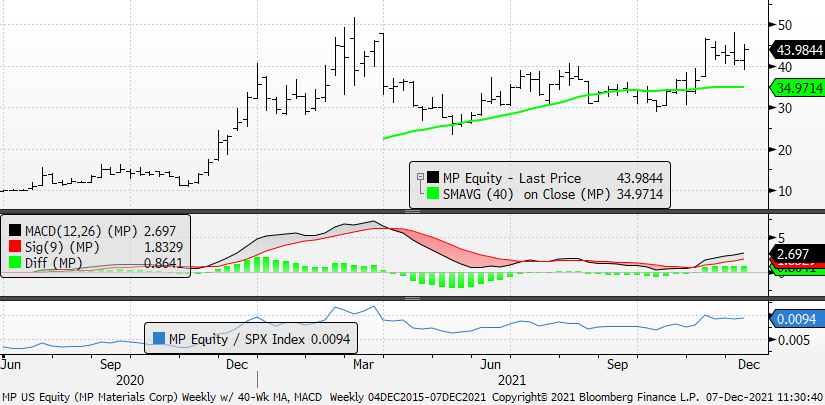
Task: Click the divider handle between MACD and ratio panels
Action: click(412, 298)
